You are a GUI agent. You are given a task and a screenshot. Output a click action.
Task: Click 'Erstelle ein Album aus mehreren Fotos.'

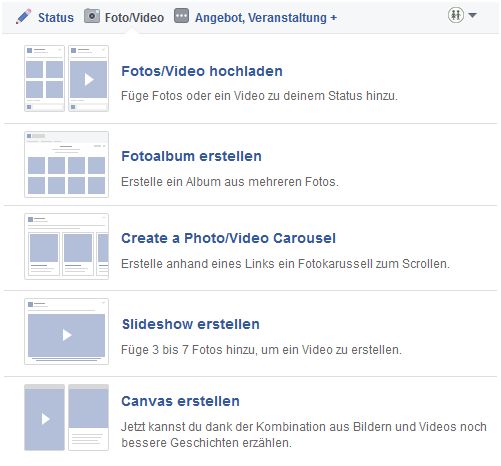(x=230, y=182)
